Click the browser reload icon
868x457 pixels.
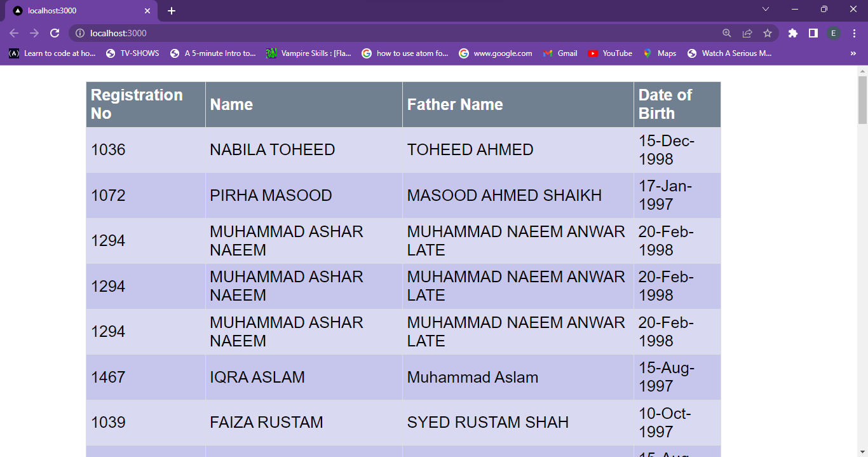click(x=55, y=33)
